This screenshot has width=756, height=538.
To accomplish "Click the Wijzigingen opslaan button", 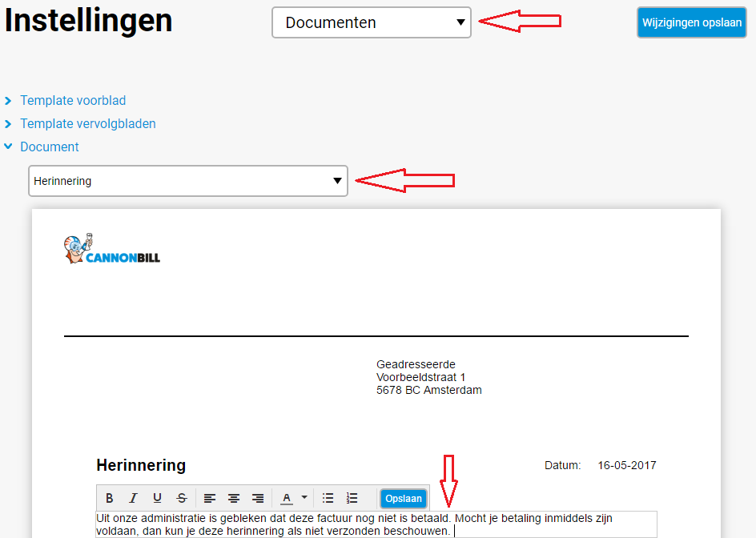I will click(x=692, y=22).
